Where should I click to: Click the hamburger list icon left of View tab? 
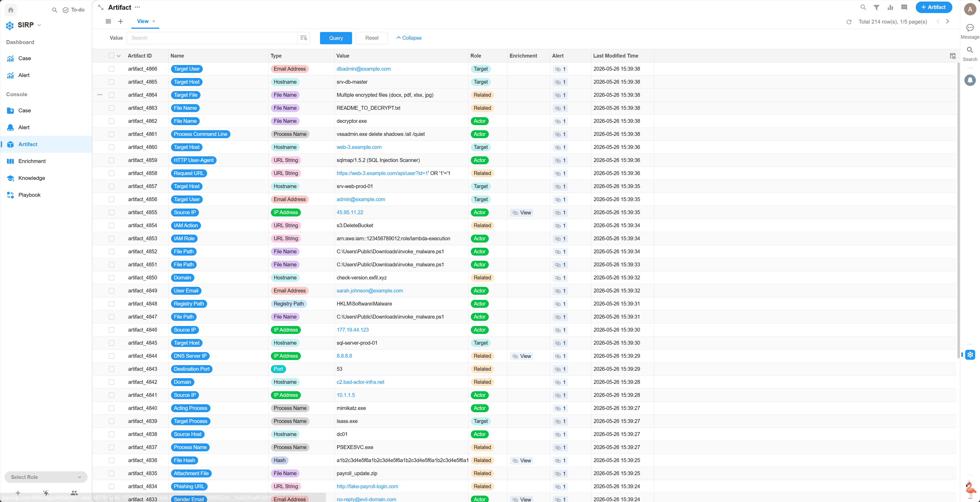(x=109, y=21)
